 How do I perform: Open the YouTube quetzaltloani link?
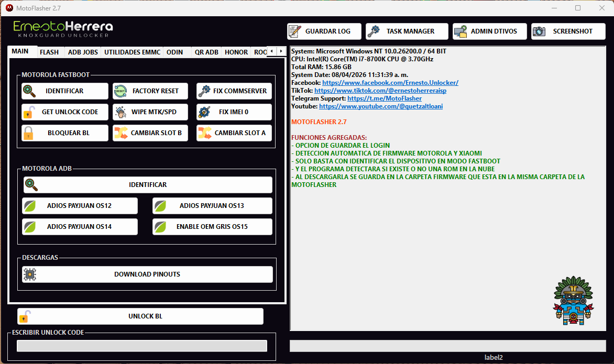pyautogui.click(x=381, y=106)
